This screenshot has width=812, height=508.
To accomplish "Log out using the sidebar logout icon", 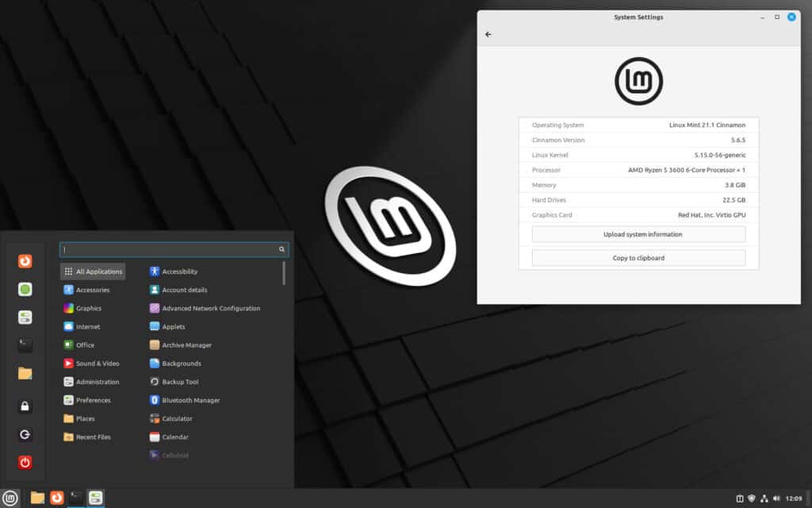I will tap(24, 434).
